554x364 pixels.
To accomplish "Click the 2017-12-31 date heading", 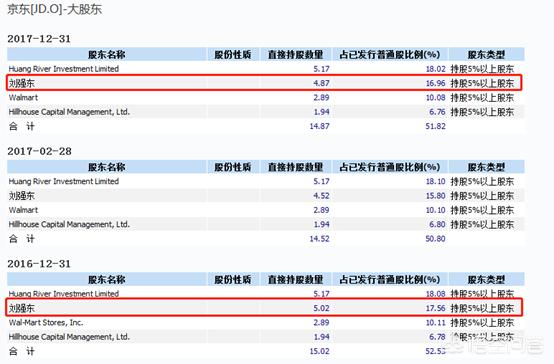I will tap(39, 39).
